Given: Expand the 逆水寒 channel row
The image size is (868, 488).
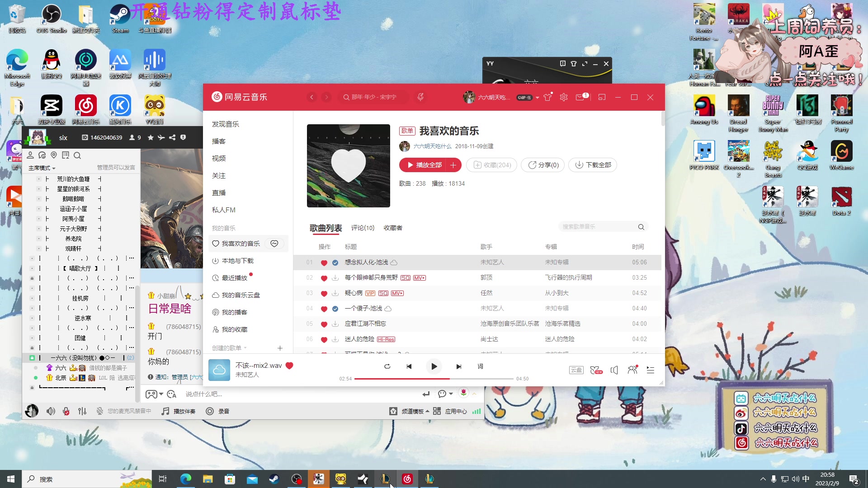Looking at the screenshot, I should click(x=83, y=318).
